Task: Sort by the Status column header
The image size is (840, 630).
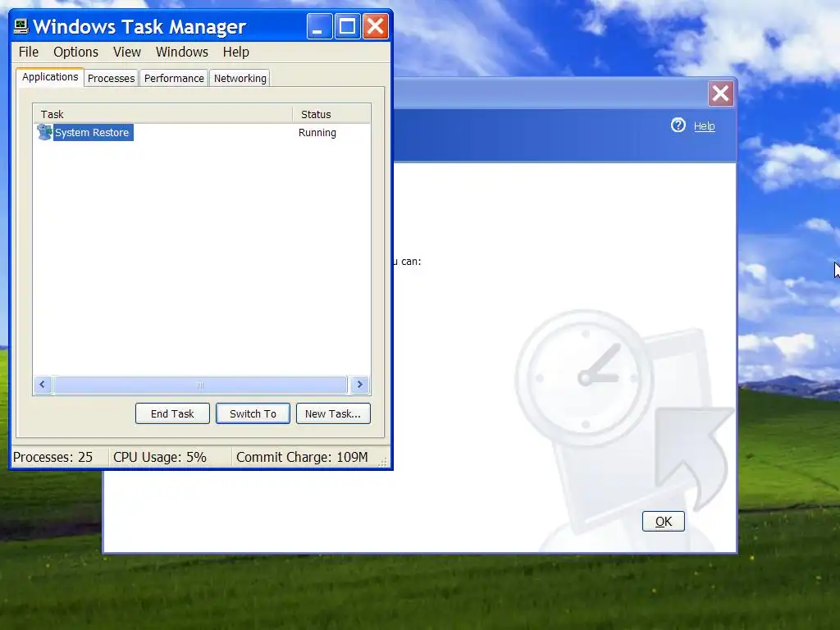Action: 331,114
